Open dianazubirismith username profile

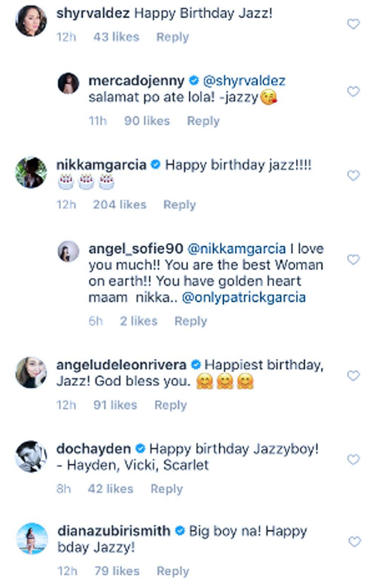pyautogui.click(x=114, y=531)
